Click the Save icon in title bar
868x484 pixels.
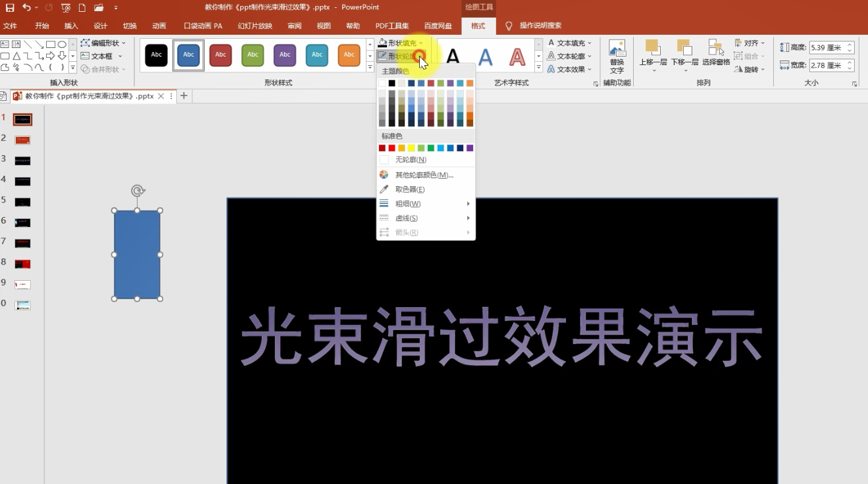tap(10, 7)
